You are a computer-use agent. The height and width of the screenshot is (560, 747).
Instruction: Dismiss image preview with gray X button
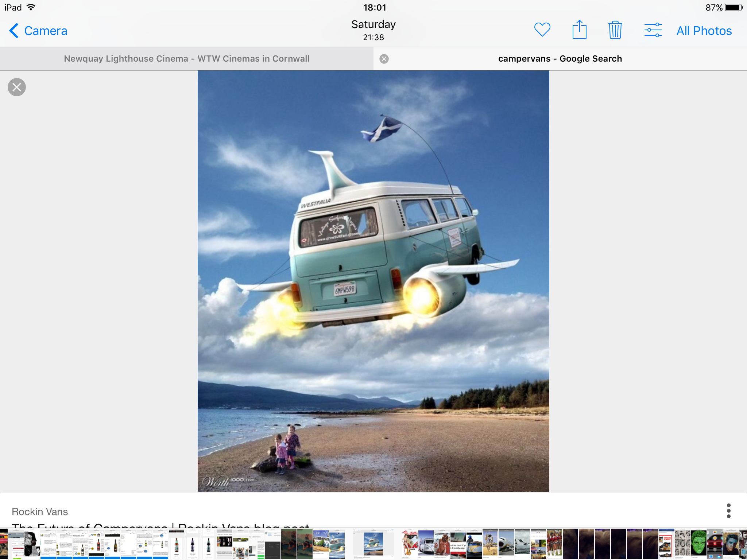[17, 87]
